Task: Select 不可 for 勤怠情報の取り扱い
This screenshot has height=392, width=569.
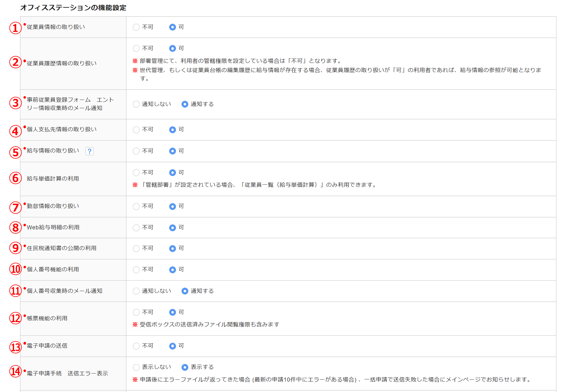Action: (x=136, y=206)
